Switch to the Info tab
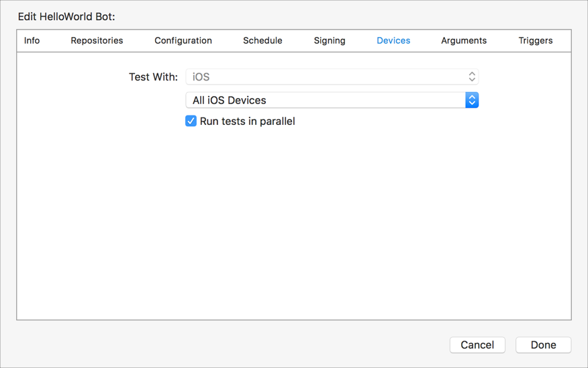This screenshot has height=368, width=588. (32, 40)
